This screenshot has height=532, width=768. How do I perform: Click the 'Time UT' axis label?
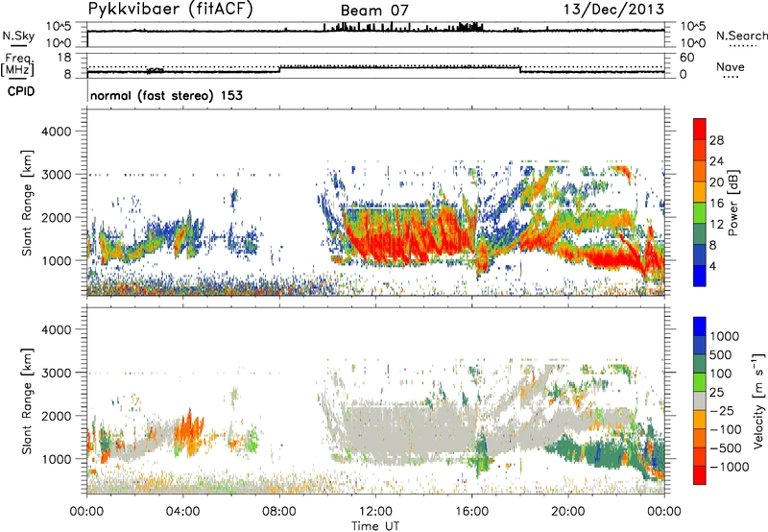tap(375, 526)
